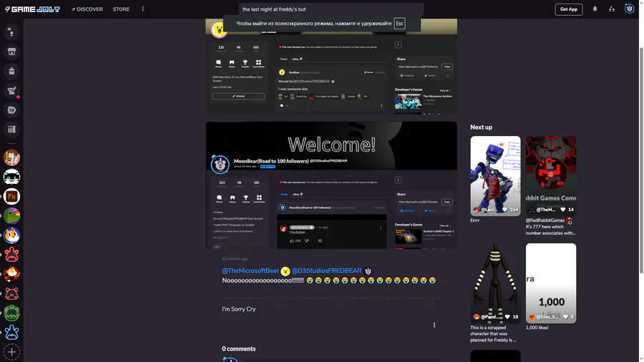
Task: Open the Discover page
Action: (x=87, y=9)
